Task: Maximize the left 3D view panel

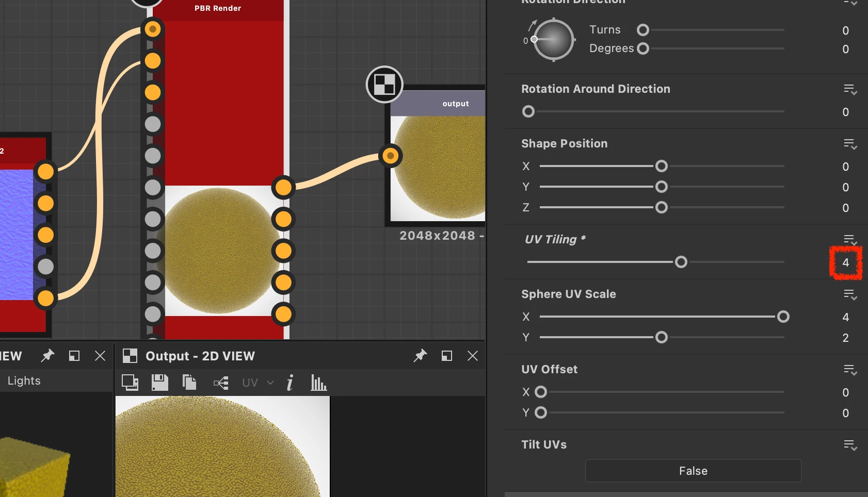Action: [74, 356]
